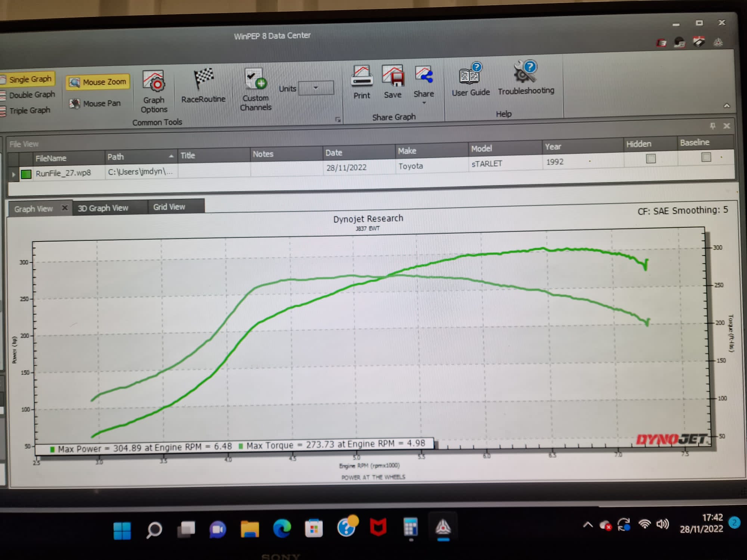
Task: Select the RunFile_27.wp8 file name
Action: coord(63,173)
